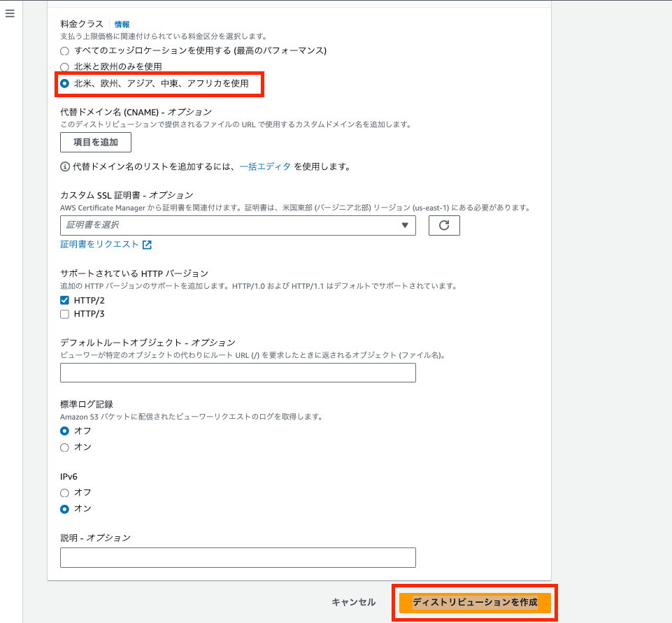This screenshot has height=623, width=672.
Task: Select 北米と欧州のみを使用 radio option
Action: tap(65, 67)
